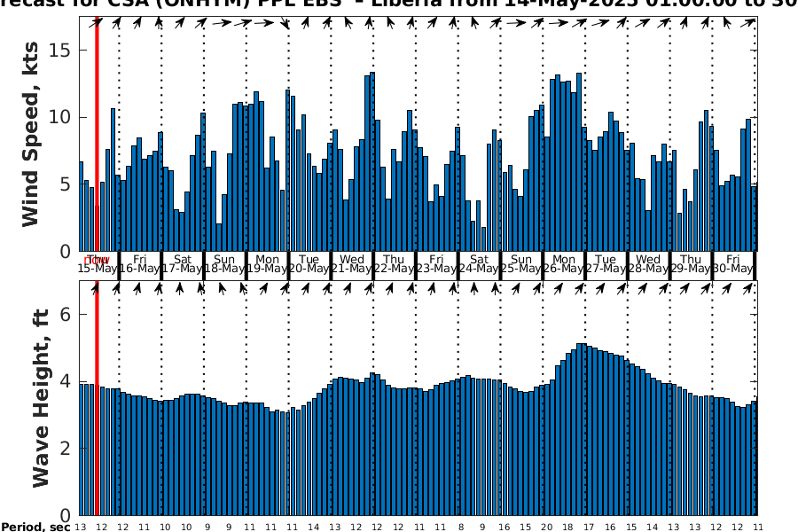Select the 'Sun 18-May' date label

224,263
